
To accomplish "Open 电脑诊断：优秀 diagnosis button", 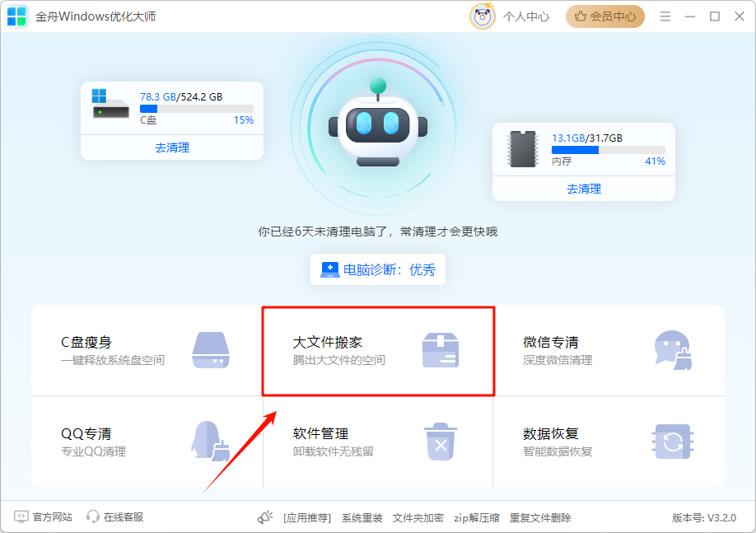I will 378,269.
